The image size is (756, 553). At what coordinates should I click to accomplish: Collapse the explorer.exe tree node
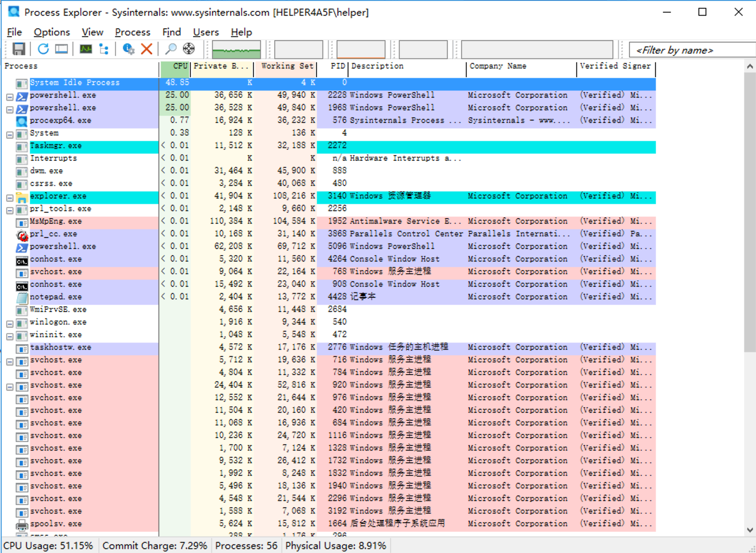point(10,198)
